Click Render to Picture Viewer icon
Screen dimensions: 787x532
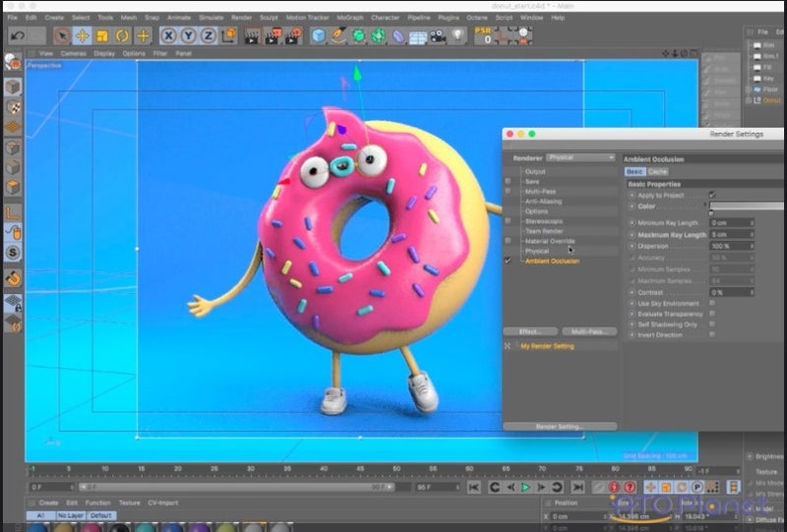click(x=273, y=36)
